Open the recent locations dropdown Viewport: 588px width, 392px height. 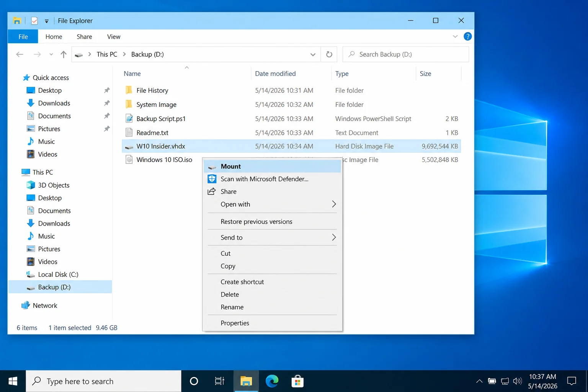coord(51,54)
